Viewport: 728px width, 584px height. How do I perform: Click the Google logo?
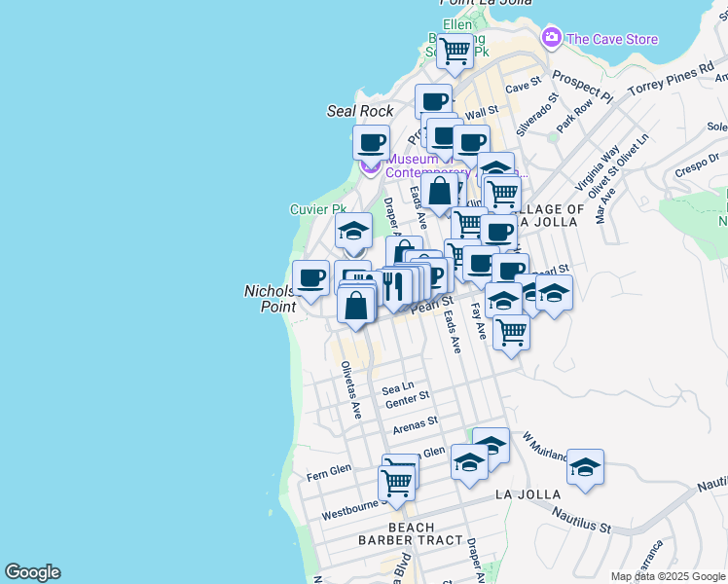point(32,572)
